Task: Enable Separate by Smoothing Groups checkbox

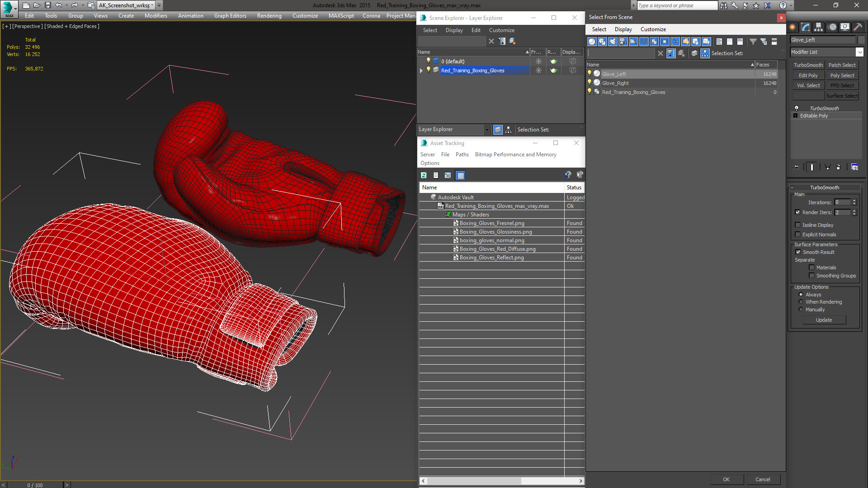Action: [x=811, y=276]
